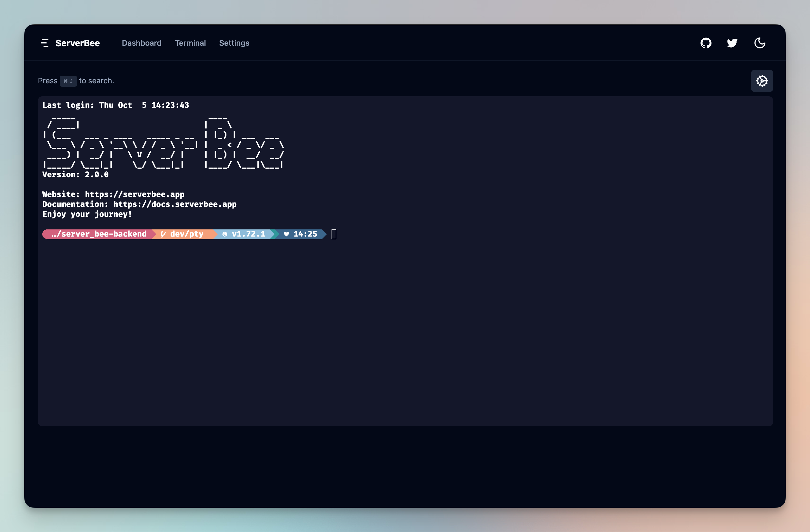Screen dimensions: 810x532
Task: Click the ServerBee brand title
Action: click(78, 43)
